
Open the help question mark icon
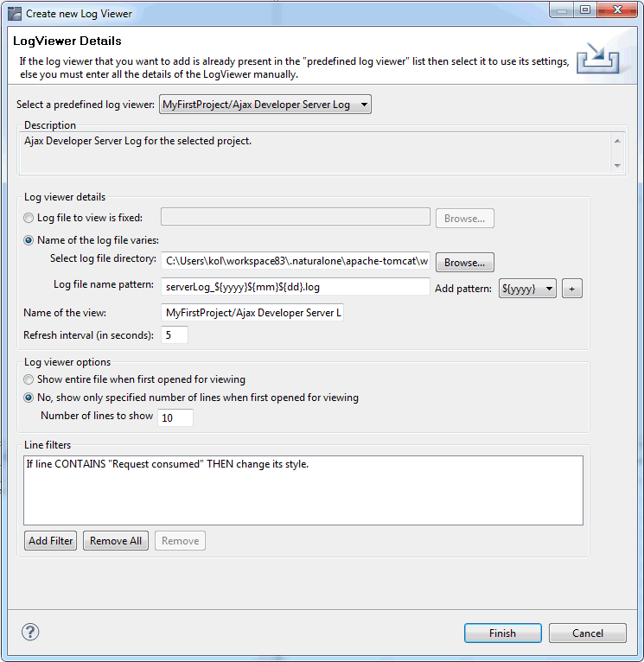(30, 632)
